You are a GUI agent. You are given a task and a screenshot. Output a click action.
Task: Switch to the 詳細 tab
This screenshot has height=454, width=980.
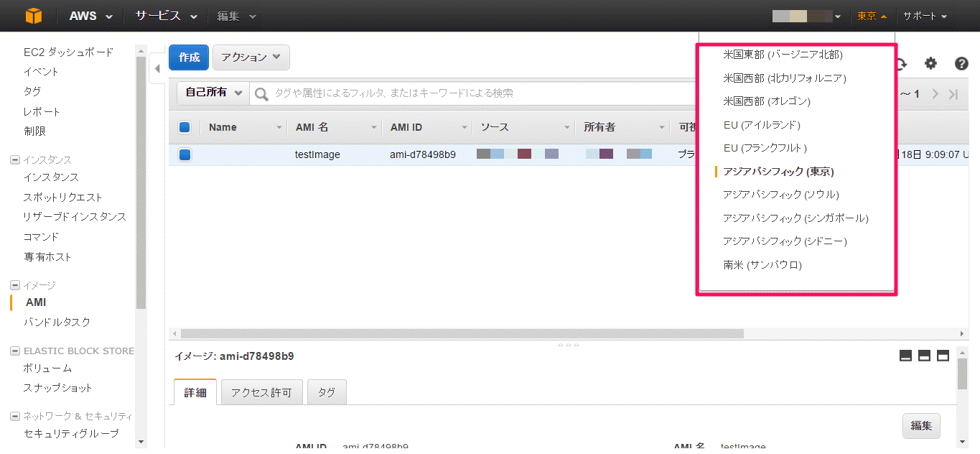coord(195,392)
